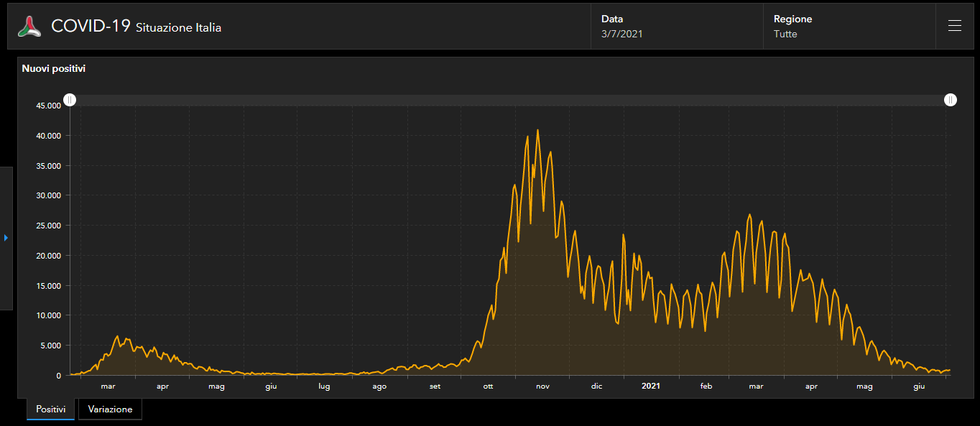Viewport: 980px width, 426px height.
Task: Click the 'dic' month label on axis
Action: point(596,386)
